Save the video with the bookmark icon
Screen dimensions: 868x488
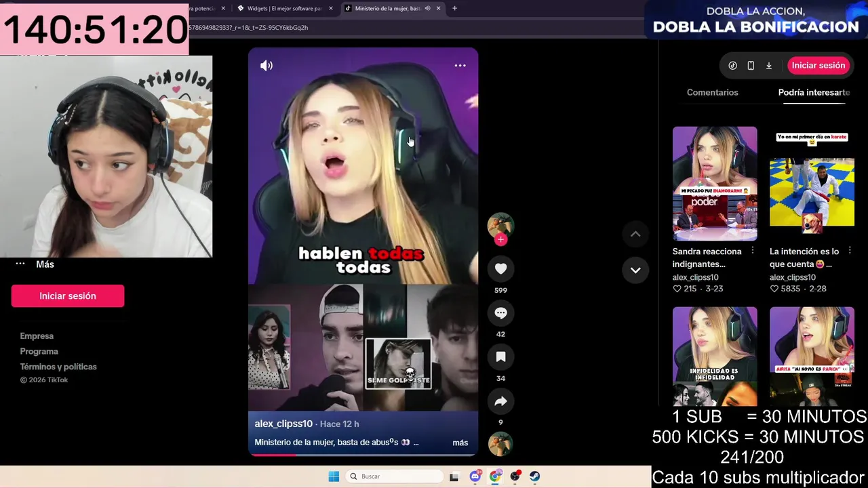pos(500,357)
